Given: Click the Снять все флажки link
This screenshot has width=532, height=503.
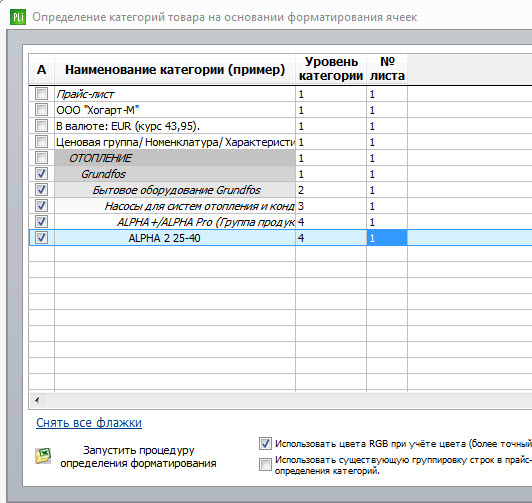Looking at the screenshot, I should coord(89,423).
